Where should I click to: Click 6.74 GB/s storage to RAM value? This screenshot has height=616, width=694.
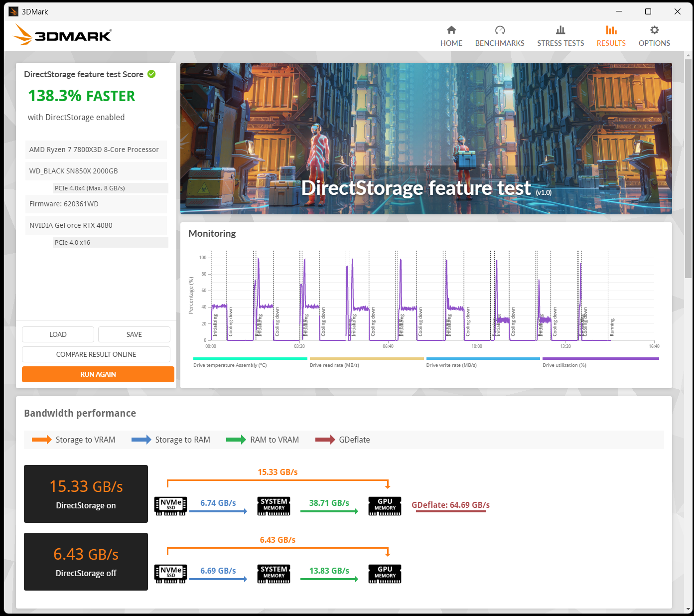218,503
